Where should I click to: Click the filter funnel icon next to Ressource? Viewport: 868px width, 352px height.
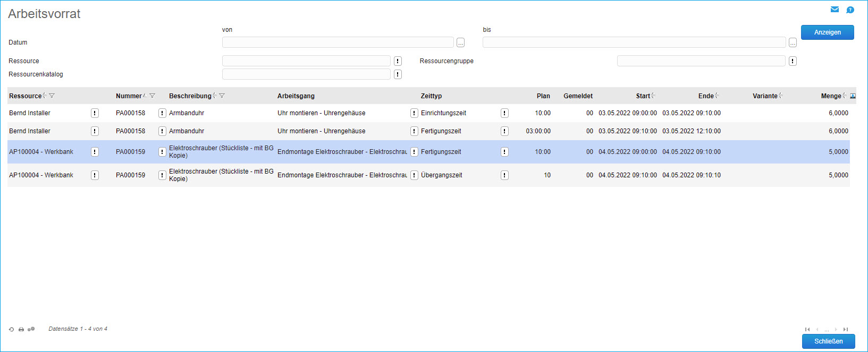(x=52, y=96)
